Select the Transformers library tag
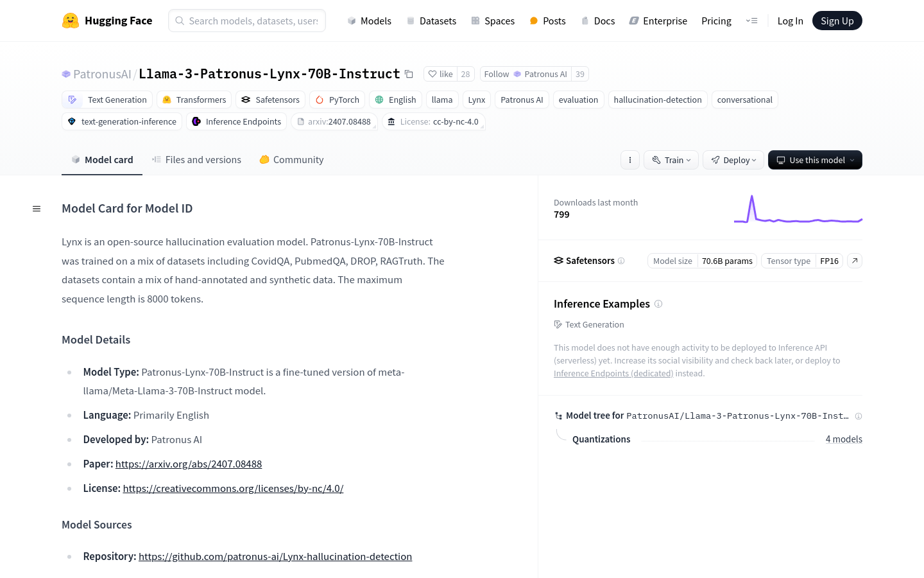This screenshot has width=924, height=578. 194,100
